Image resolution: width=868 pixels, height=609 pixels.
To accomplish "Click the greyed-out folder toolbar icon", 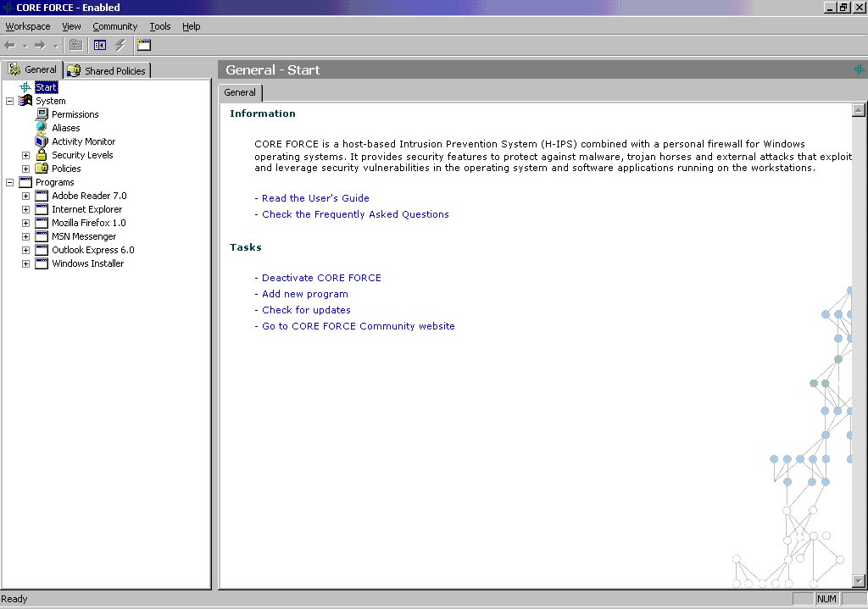I will pos(75,46).
